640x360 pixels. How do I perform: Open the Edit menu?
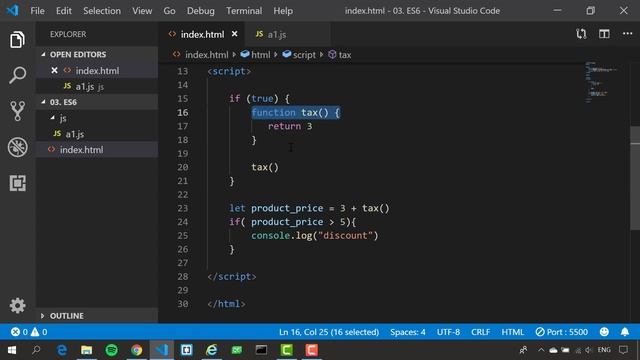(x=64, y=11)
